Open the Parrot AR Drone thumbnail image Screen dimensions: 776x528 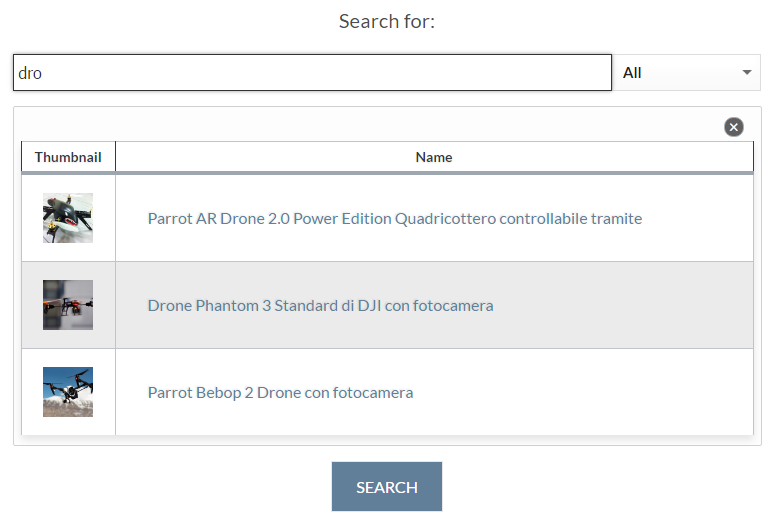click(x=68, y=218)
